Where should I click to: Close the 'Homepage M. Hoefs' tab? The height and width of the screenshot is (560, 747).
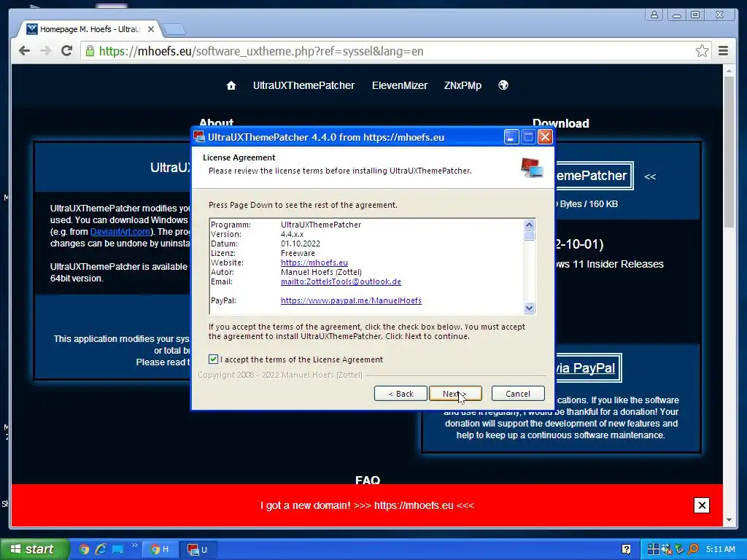pos(151,29)
